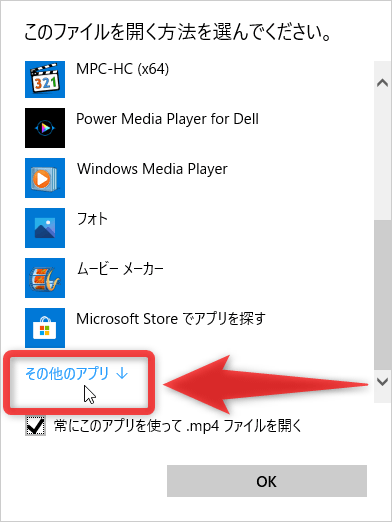Choose the Windows Media Player icon
The width and height of the screenshot is (392, 522).
coord(45,178)
